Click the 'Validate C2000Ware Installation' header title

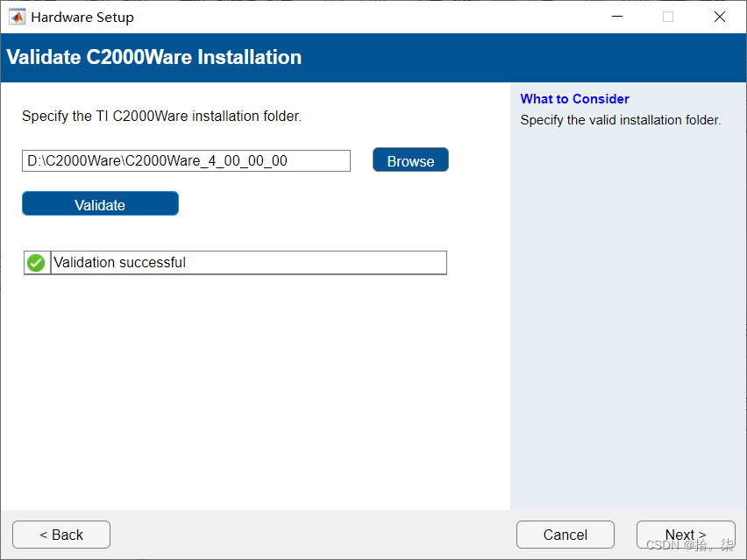pyautogui.click(x=154, y=57)
